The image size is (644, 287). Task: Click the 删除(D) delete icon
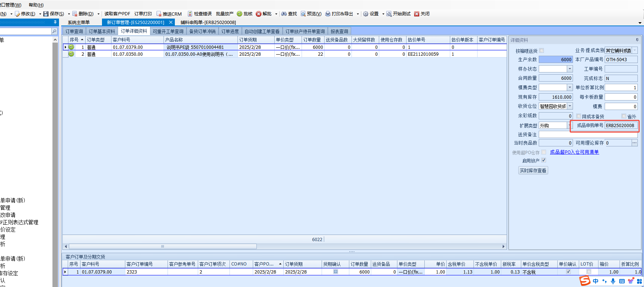point(75,14)
